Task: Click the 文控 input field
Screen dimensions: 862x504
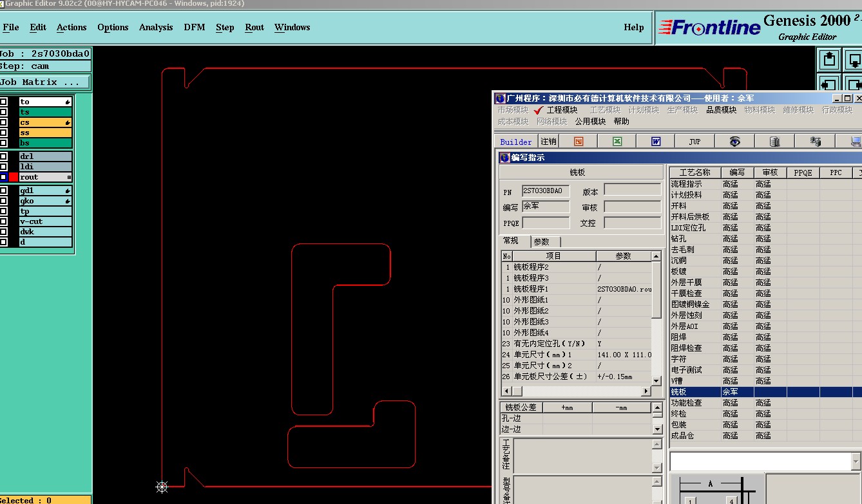Action: click(633, 222)
